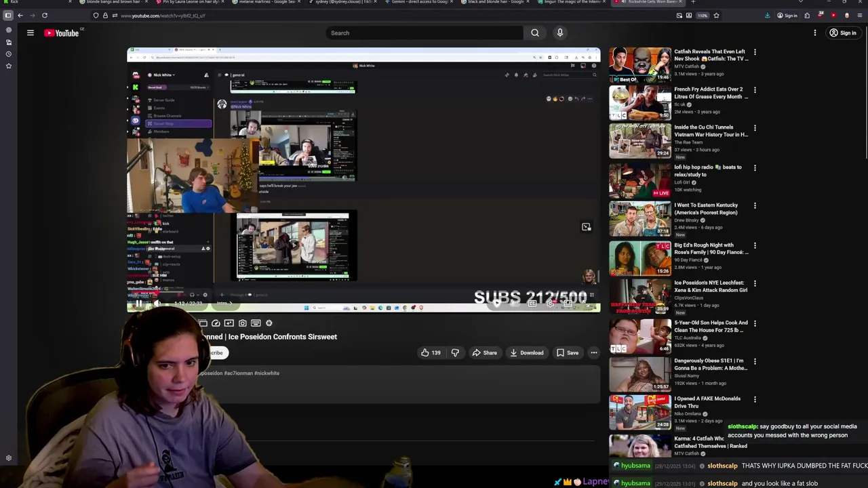Open options menu for Cu Chi Tunnels video
The width and height of the screenshot is (868, 488).
click(755, 127)
